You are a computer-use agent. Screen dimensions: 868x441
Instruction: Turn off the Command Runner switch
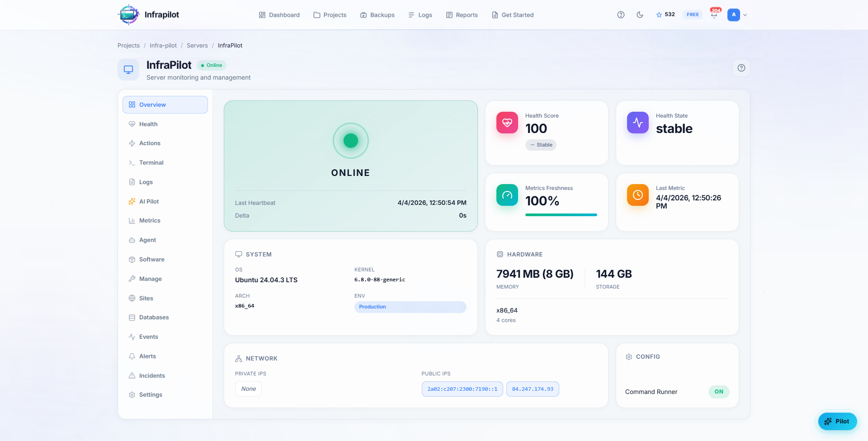[719, 392]
